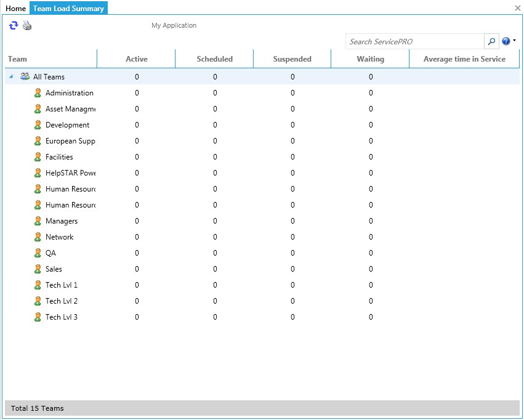Screen dimensions: 524x420
Task: Select the Network team row
Action: 59,237
